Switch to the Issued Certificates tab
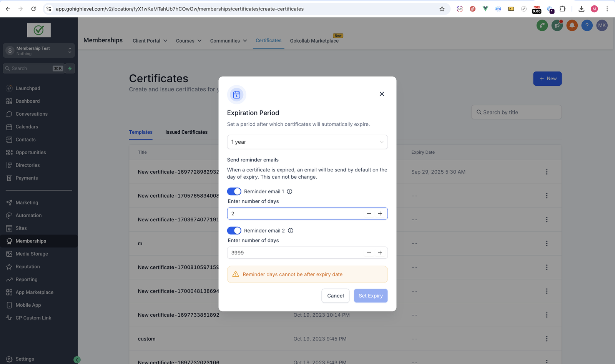Image resolution: width=615 pixels, height=364 pixels. coord(186,132)
